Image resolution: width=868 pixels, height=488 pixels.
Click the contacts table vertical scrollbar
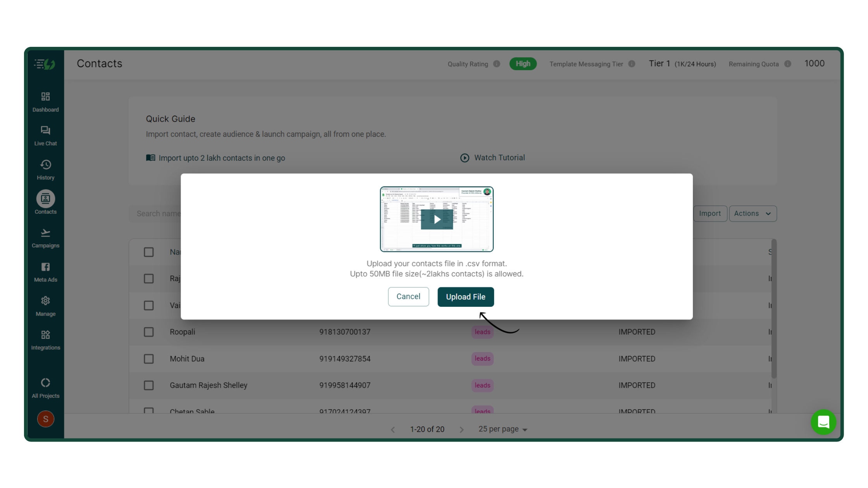(774, 309)
